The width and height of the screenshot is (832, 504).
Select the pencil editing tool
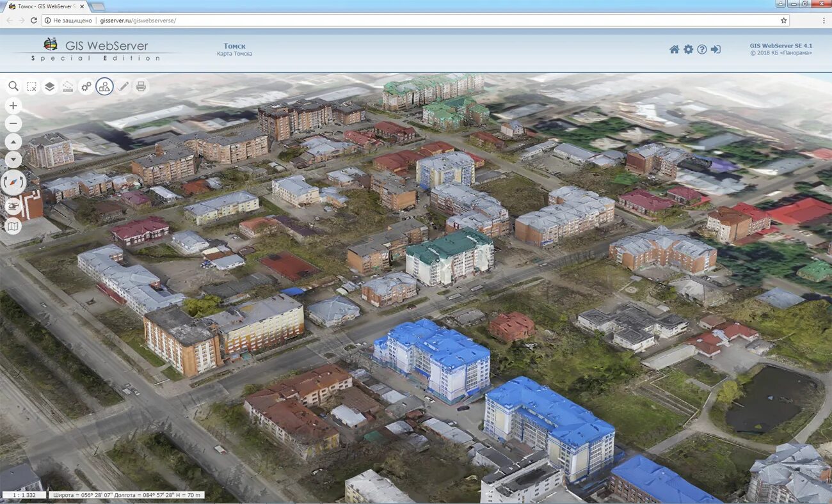tap(123, 86)
